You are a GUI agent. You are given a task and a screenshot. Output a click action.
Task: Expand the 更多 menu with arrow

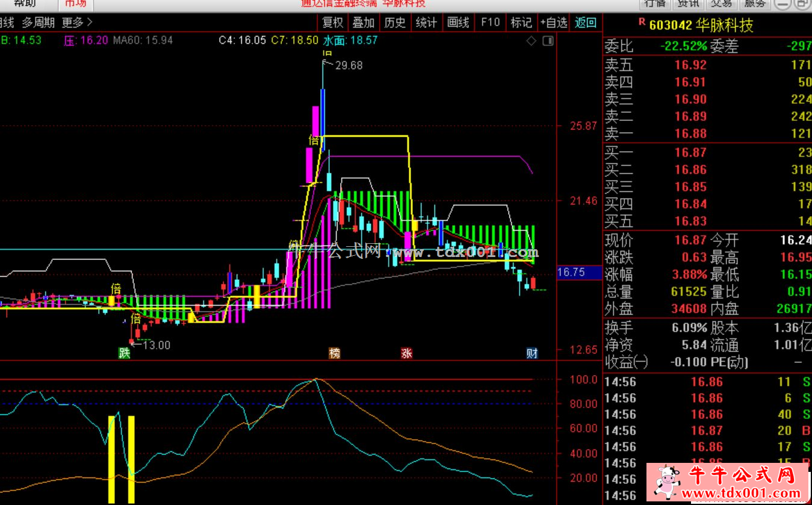[77, 23]
